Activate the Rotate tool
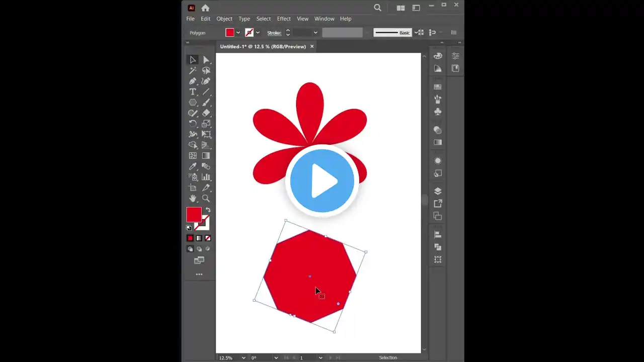The height and width of the screenshot is (362, 644). [x=193, y=124]
